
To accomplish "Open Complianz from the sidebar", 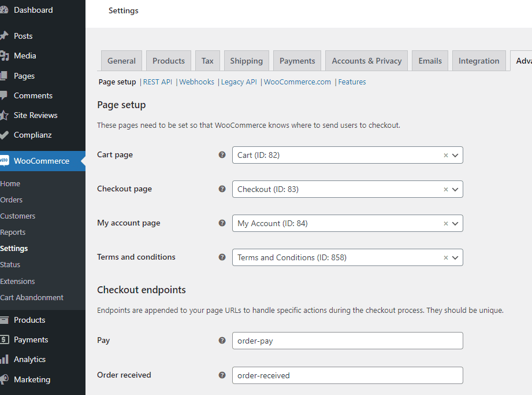I will pyautogui.click(x=32, y=135).
